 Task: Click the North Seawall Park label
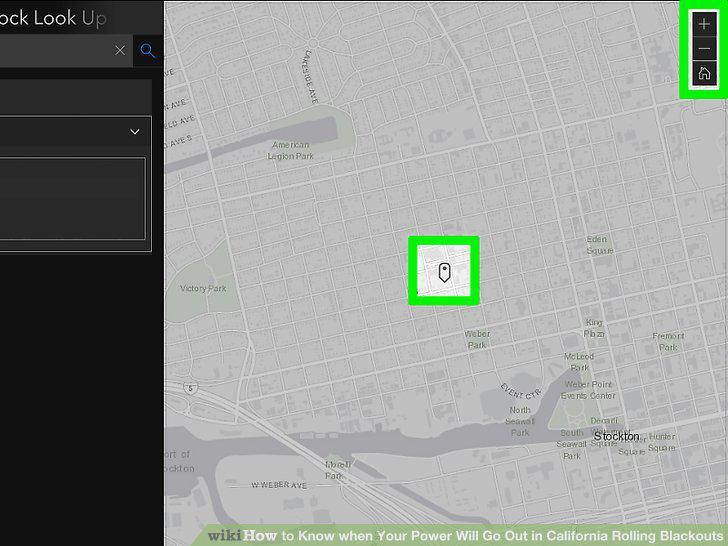[x=520, y=421]
